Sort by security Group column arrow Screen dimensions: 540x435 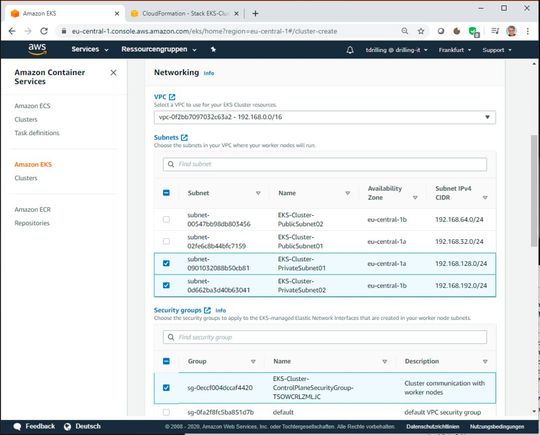pyautogui.click(x=253, y=362)
